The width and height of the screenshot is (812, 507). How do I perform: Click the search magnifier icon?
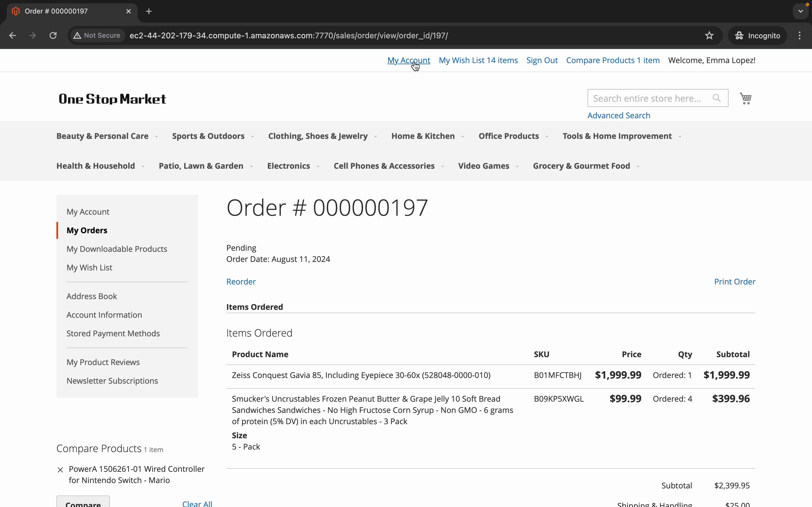(716, 98)
